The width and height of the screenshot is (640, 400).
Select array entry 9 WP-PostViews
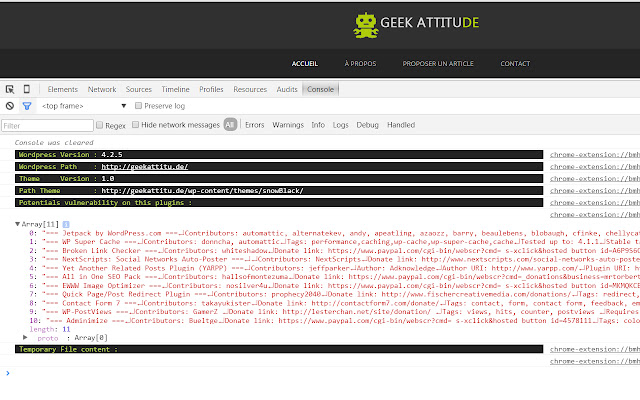coord(335,312)
